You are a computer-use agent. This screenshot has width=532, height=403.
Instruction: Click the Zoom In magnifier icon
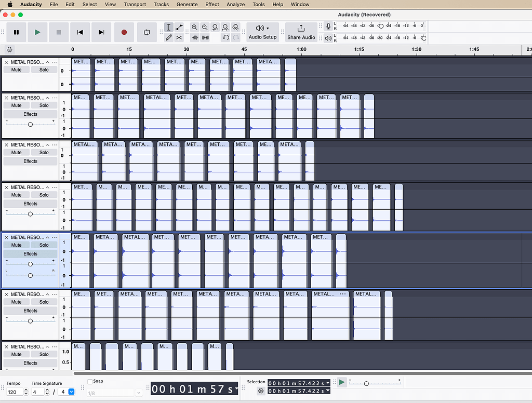195,27
